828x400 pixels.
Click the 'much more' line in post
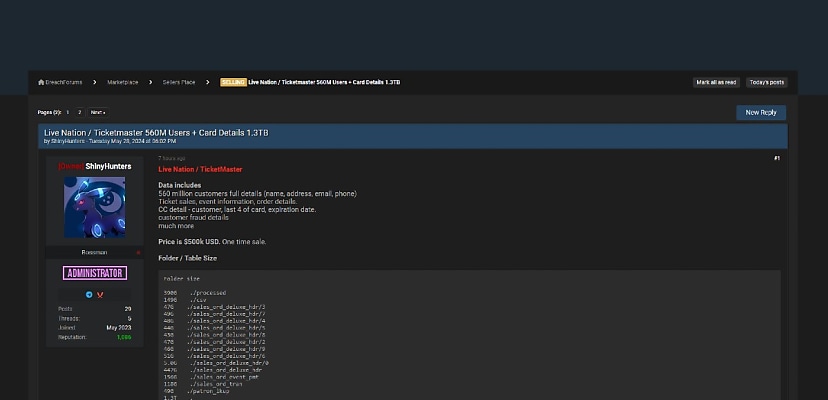[176, 226]
